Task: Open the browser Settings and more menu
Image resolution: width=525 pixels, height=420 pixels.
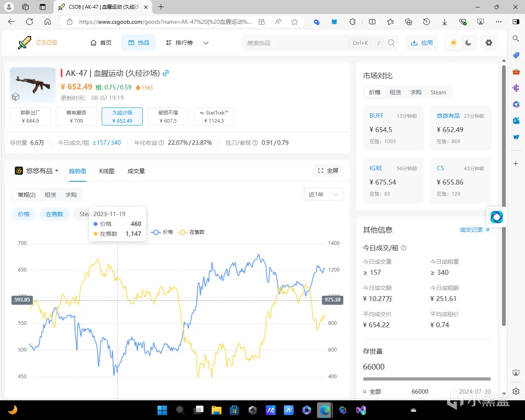Action: coord(499,22)
